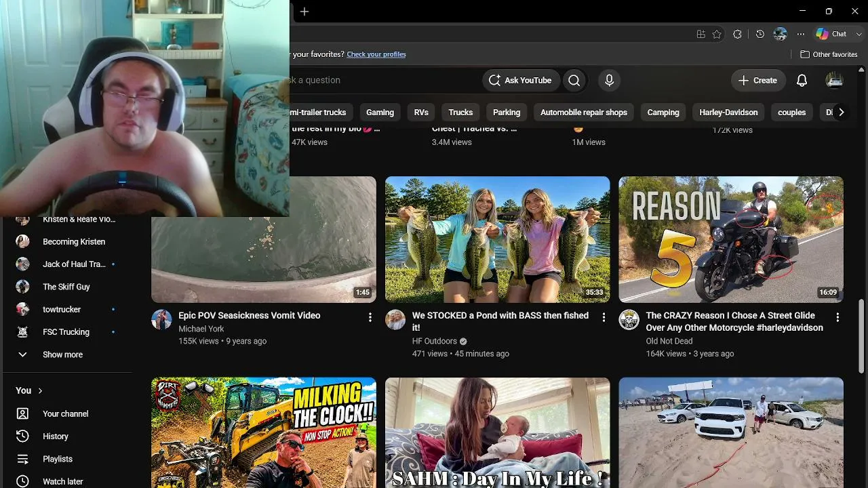Select the Harley-Davidson filter chip
Image resolution: width=868 pixels, height=488 pixels.
coord(728,113)
